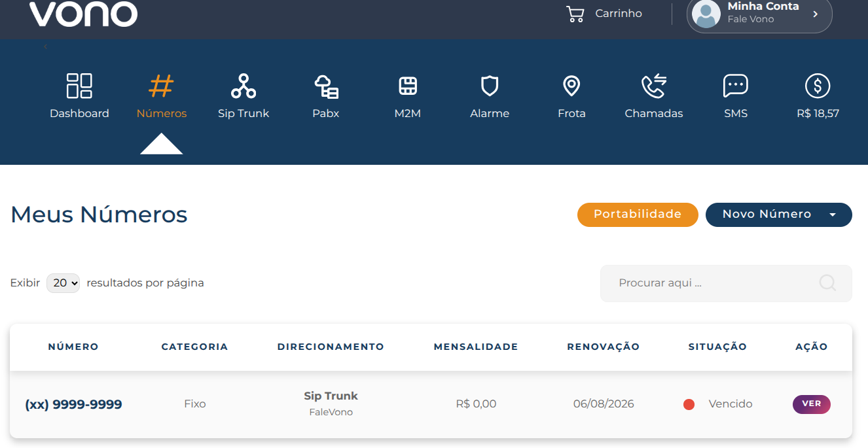The width and height of the screenshot is (868, 448).
Task: Sort by the DIRECIONAMENTO column header
Action: [x=331, y=347]
